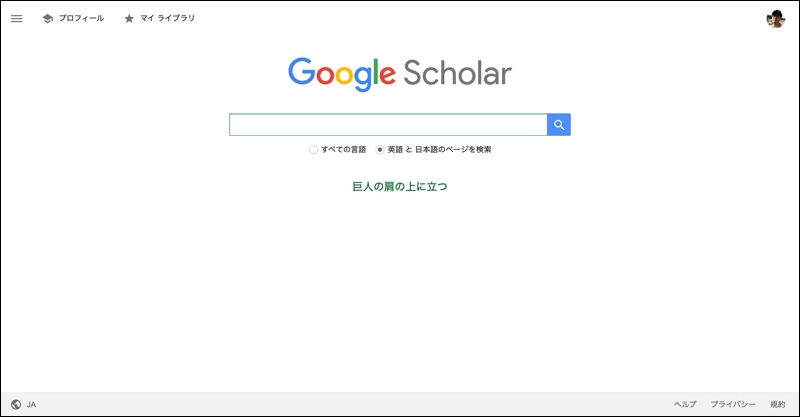Open the プライバシー footer link
Screen dimensions: 800x417
tap(733, 404)
